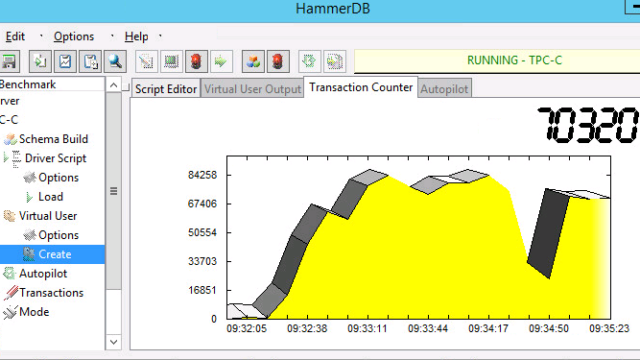Image resolution: width=640 pixels, height=360 pixels.
Task: Click the last toolbar icon with green arrow page
Action: 335,62
